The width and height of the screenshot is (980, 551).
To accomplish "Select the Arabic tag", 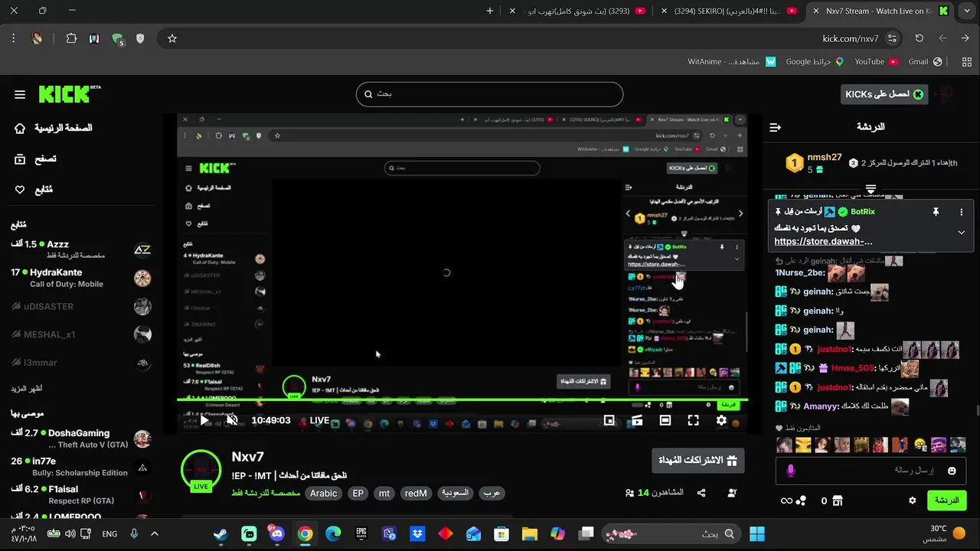I will pos(323,494).
